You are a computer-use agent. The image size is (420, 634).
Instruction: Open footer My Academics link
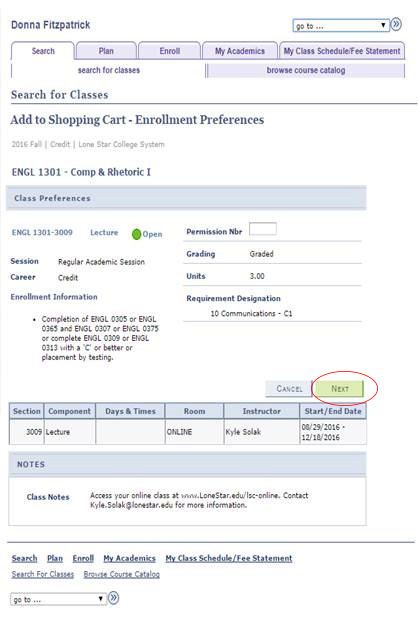[129, 558]
